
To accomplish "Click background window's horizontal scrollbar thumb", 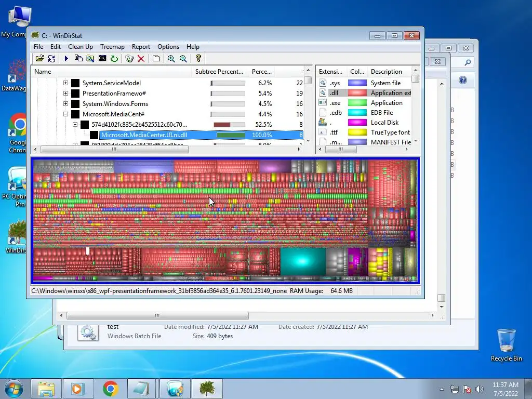I will [x=157, y=315].
